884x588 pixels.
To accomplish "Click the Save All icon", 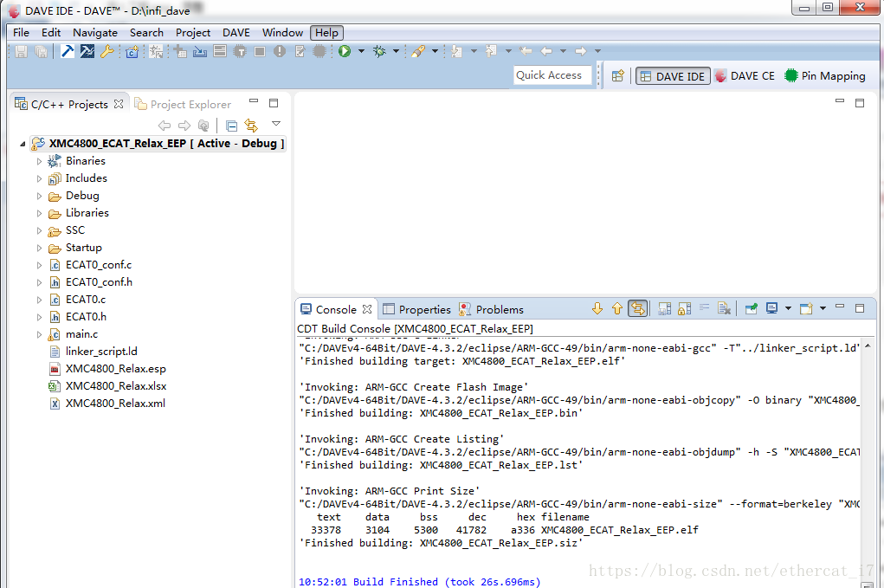I will pos(42,52).
